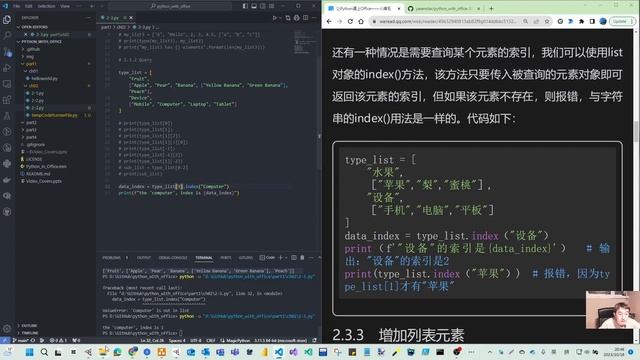Open the View menu in VS Code
The height and width of the screenshot is (360, 640).
65,6
